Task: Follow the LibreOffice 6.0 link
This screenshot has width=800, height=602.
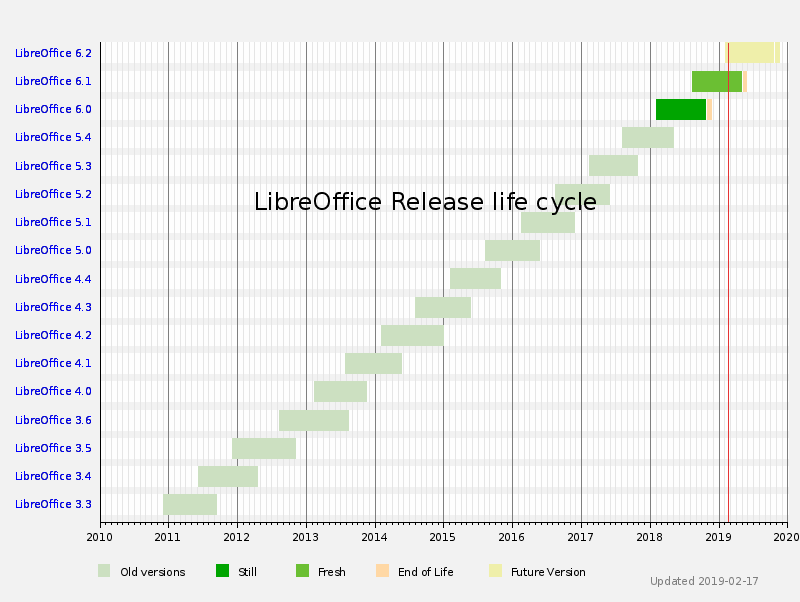Action: (x=53, y=109)
